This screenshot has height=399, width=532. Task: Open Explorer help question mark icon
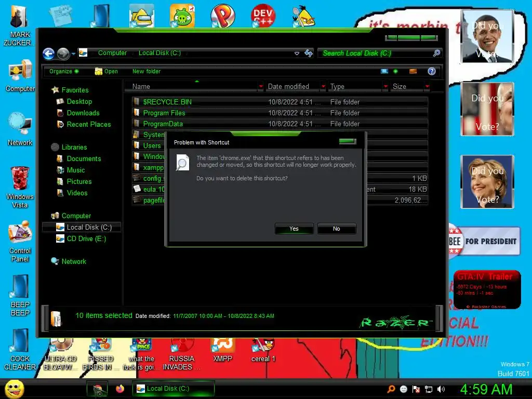[432, 71]
